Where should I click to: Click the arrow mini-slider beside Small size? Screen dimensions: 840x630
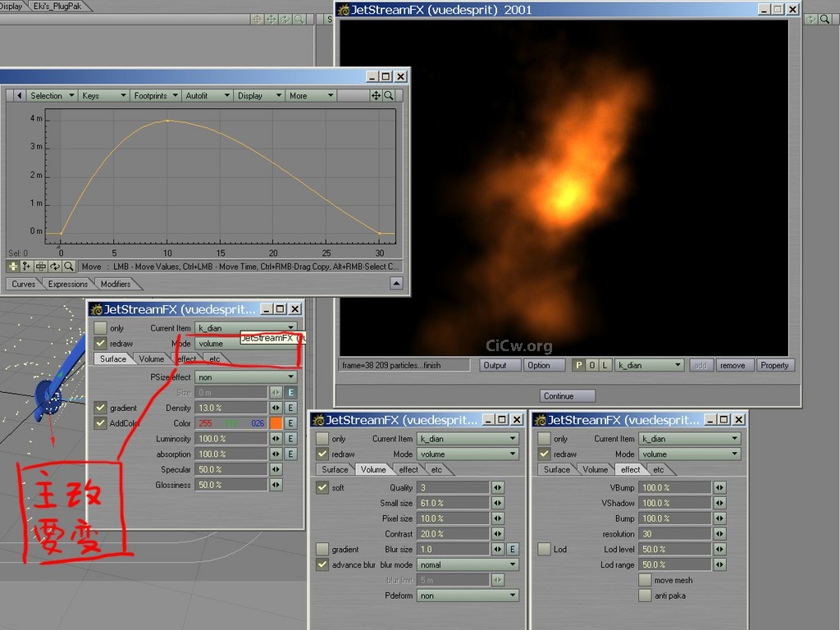(498, 503)
